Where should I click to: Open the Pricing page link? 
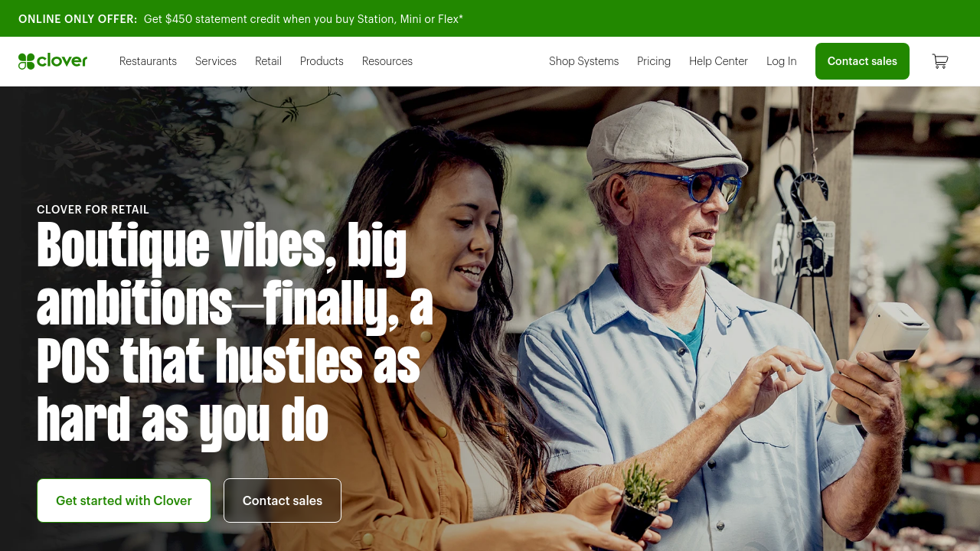pyautogui.click(x=654, y=61)
